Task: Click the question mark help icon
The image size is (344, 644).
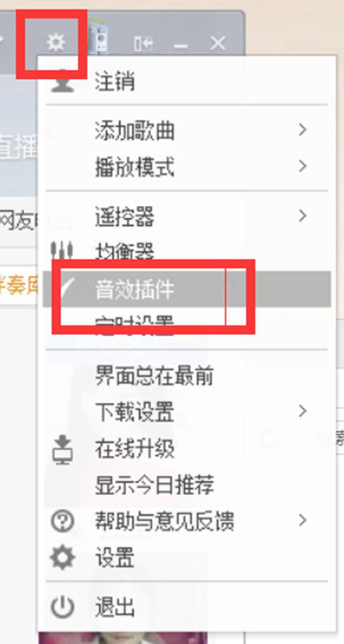Action: coord(63,521)
